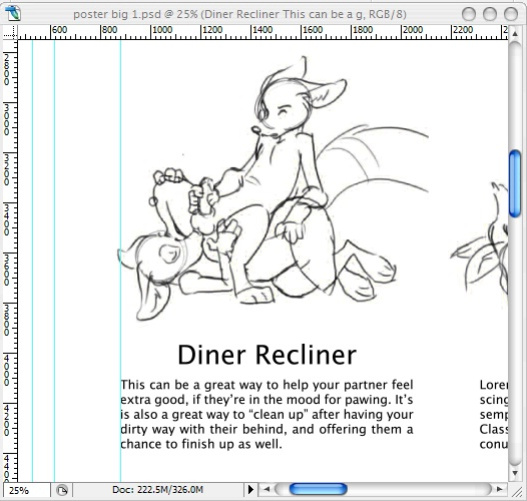This screenshot has height=501, width=527.
Task: Click the leftmost window control button in title bar
Action: point(469,14)
